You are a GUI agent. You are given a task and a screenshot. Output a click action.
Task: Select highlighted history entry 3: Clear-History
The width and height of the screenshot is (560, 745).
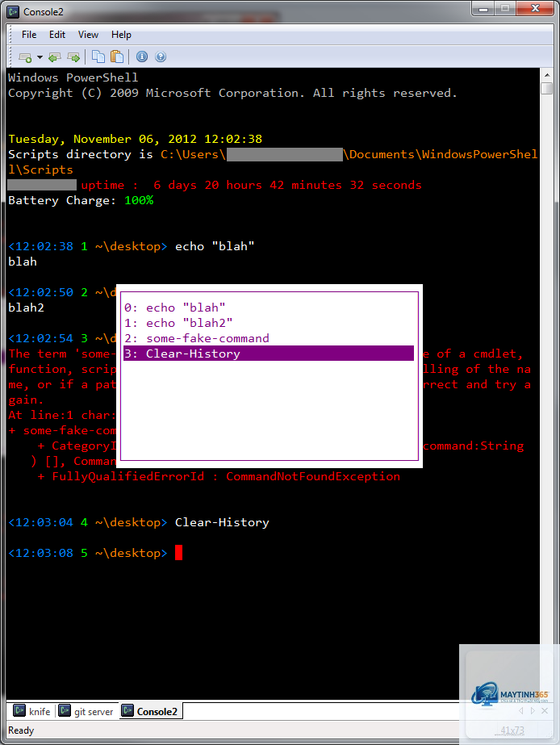coord(269,353)
